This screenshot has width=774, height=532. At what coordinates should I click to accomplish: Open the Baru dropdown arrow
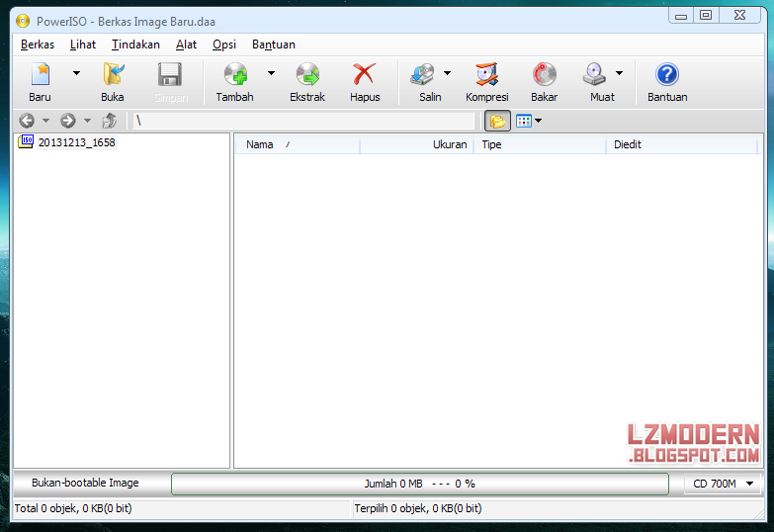coord(76,73)
